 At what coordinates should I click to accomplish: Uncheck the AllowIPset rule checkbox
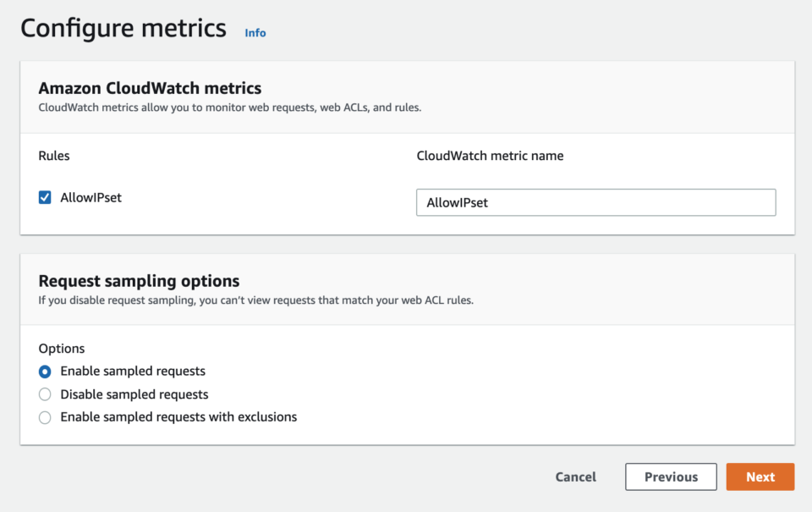click(x=45, y=198)
